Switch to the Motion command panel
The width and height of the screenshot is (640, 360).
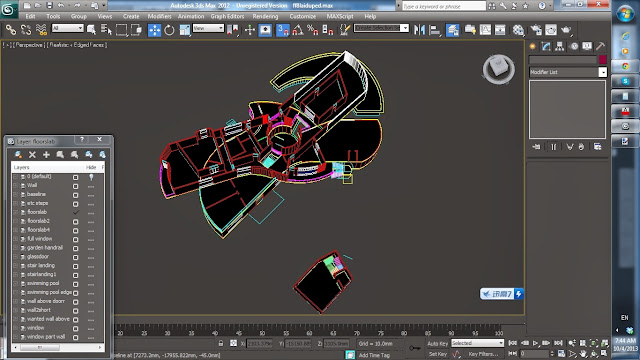click(574, 47)
